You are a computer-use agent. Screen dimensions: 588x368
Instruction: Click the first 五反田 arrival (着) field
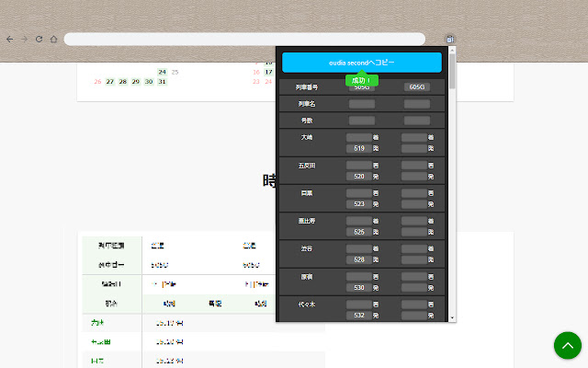point(359,166)
